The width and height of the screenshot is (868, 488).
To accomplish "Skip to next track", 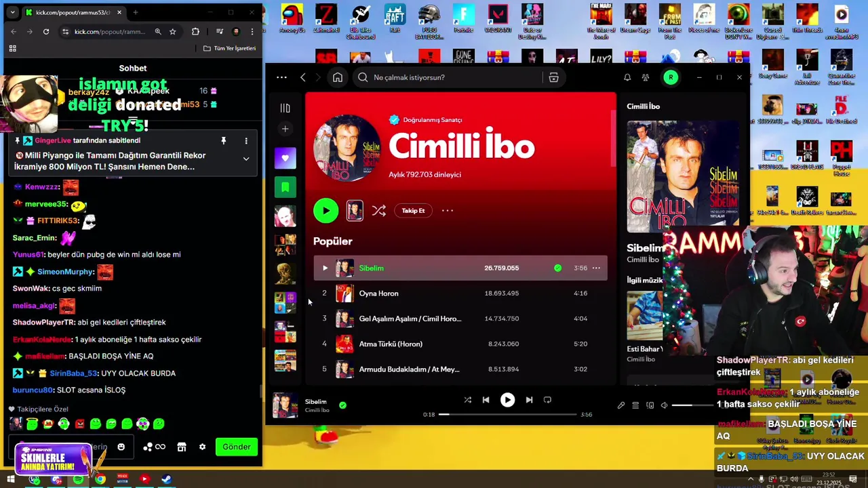I will click(529, 400).
